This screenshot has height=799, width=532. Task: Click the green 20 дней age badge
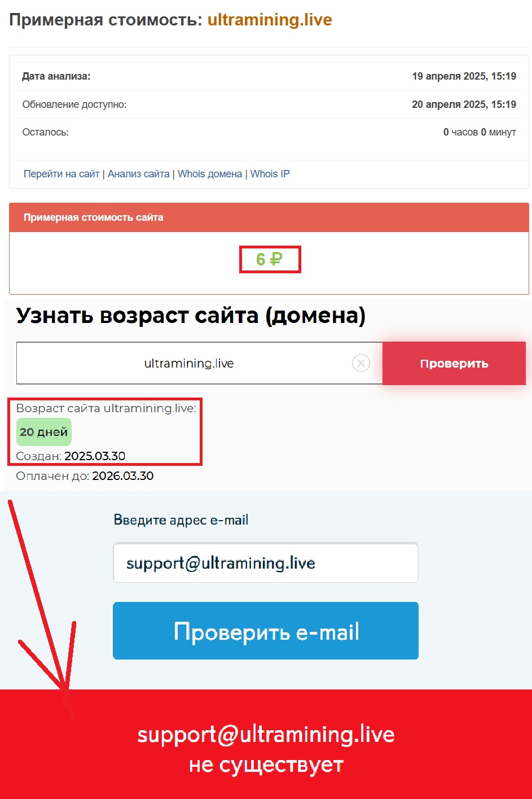44,432
